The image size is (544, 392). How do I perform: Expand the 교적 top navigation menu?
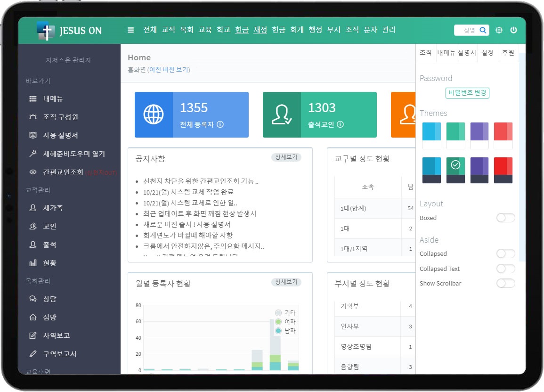pos(168,30)
